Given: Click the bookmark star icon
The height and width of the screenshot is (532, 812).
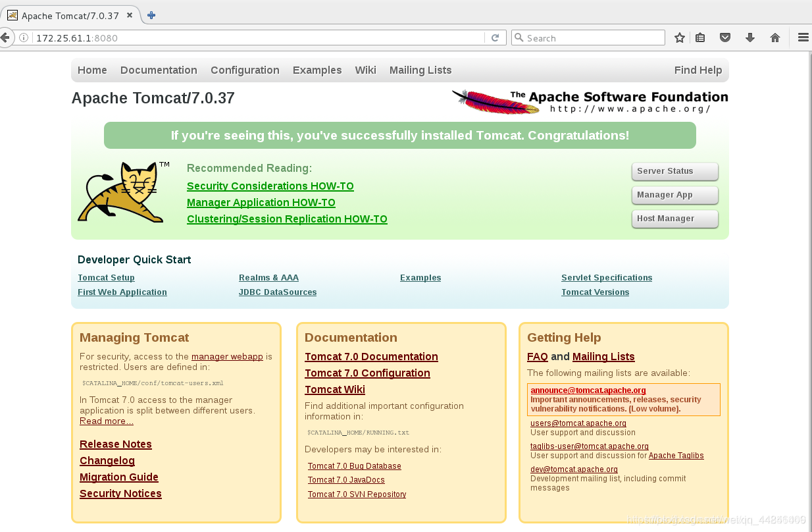Looking at the screenshot, I should click(x=680, y=38).
